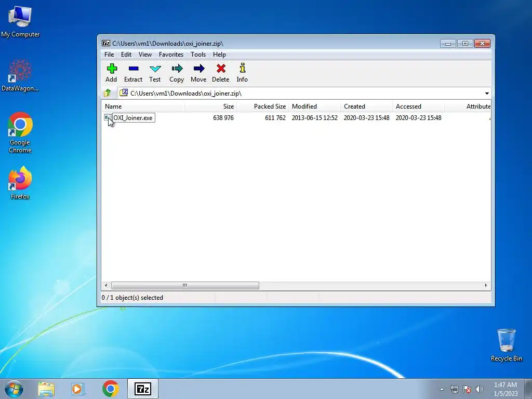This screenshot has height=399, width=532.
Task: Launch Google Chrome from desktop
Action: click(x=20, y=132)
